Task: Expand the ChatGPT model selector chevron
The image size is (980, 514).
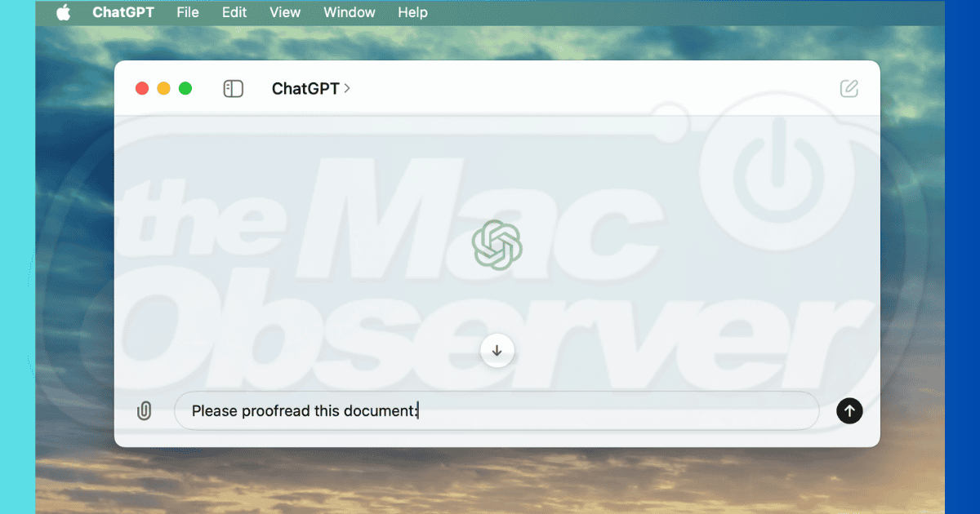Action: [347, 88]
